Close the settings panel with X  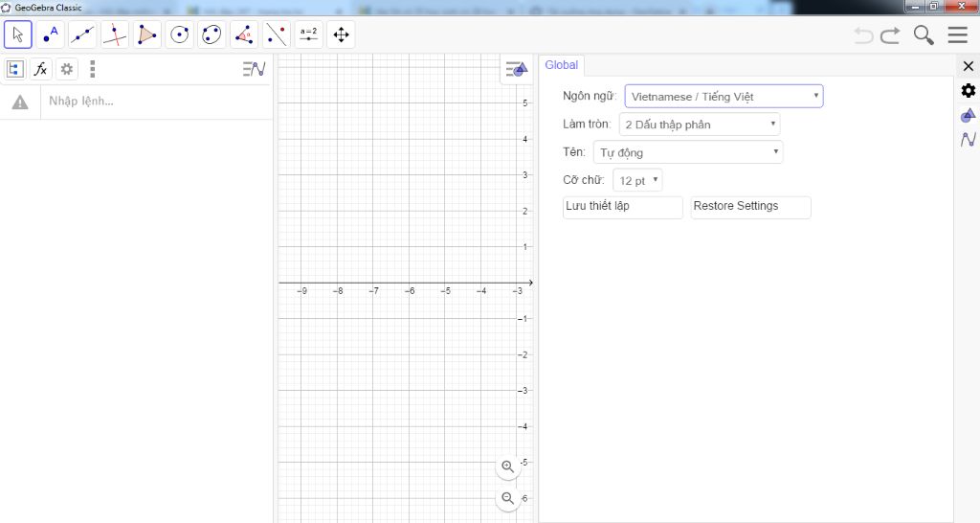pyautogui.click(x=969, y=66)
